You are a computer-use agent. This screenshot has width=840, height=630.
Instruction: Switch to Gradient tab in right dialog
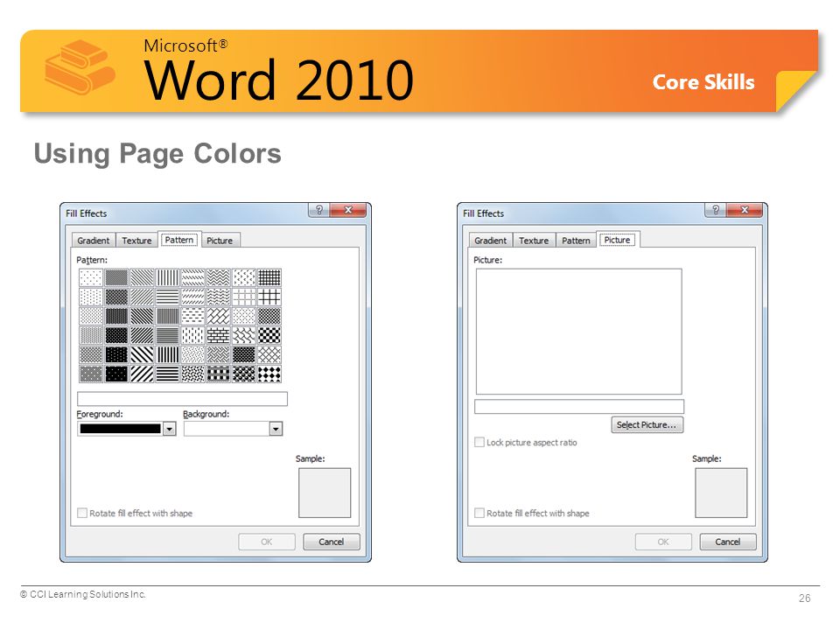[490, 241]
